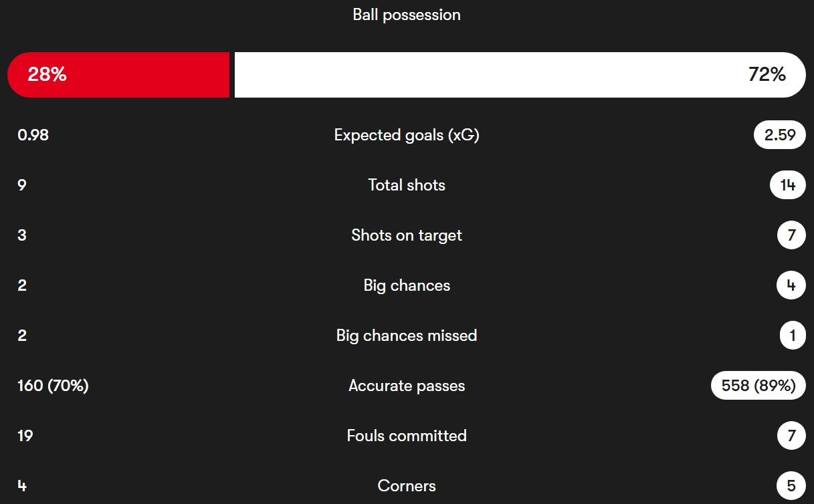Click the 14 total shots badge
The width and height of the screenshot is (814, 504).
(x=788, y=185)
